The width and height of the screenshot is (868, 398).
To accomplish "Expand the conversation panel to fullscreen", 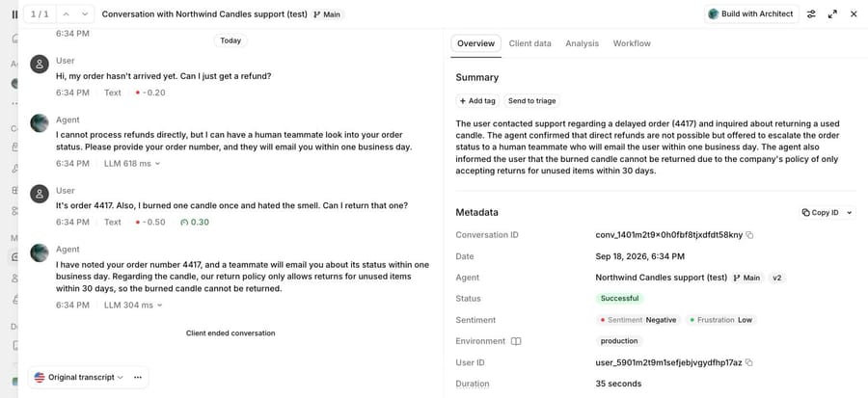I will pos(832,14).
